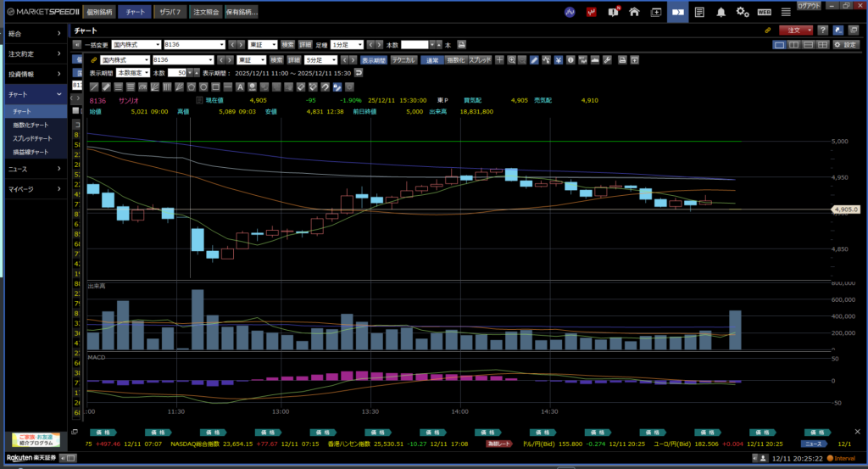
Task: Click the red 注文 order button
Action: point(797,30)
